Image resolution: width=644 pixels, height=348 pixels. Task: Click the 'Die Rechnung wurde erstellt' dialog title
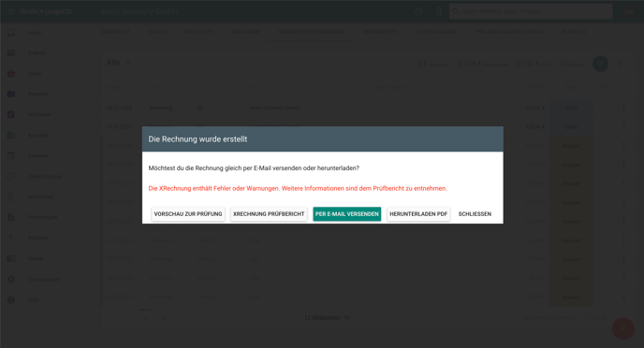point(198,139)
